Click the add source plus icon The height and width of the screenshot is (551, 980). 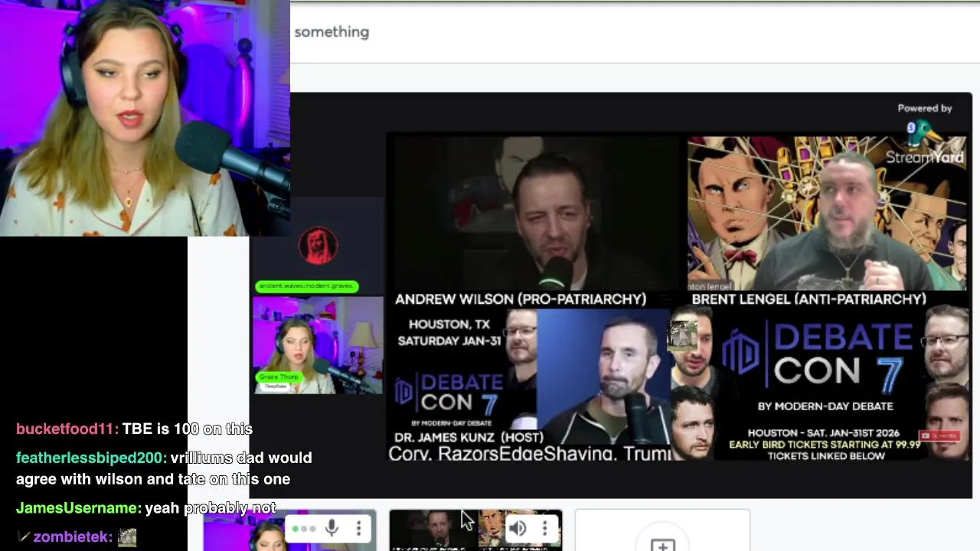662,545
